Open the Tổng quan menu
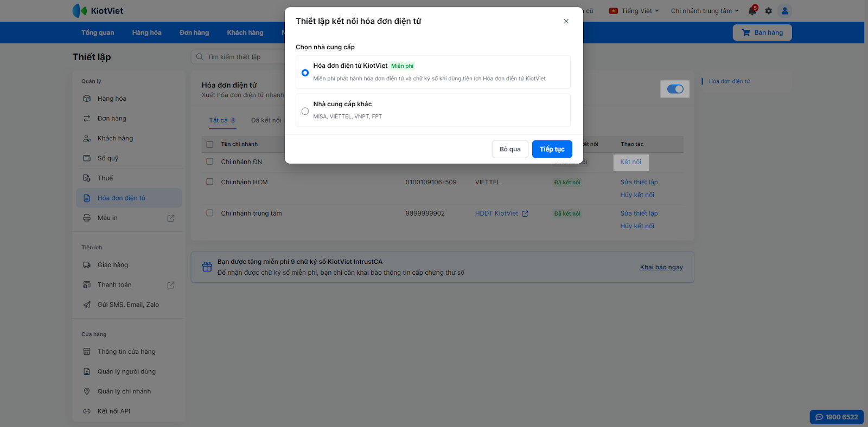The height and width of the screenshot is (427, 868). tap(98, 33)
